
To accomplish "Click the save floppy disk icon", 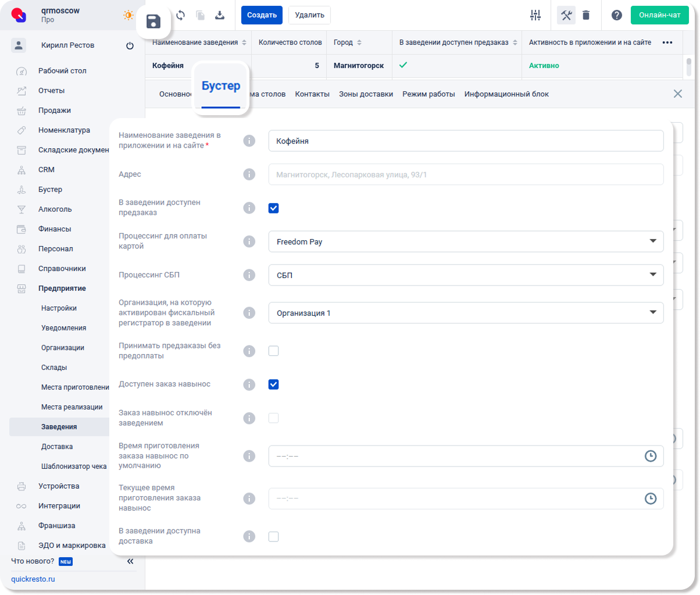I will click(153, 23).
